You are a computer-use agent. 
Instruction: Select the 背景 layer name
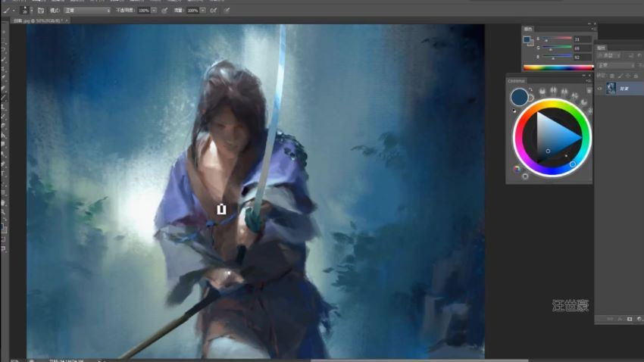tap(624, 89)
